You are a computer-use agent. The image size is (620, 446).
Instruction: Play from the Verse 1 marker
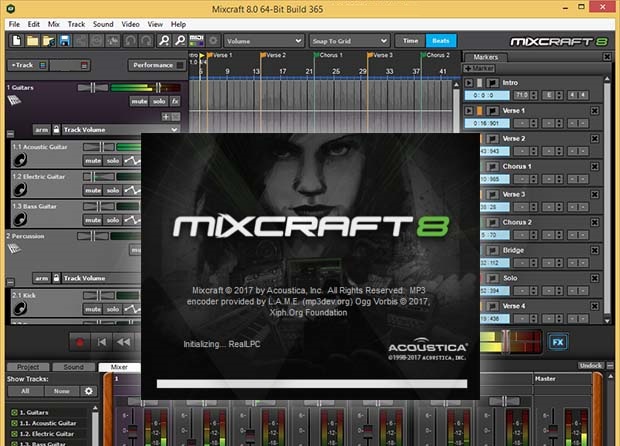[x=469, y=111]
